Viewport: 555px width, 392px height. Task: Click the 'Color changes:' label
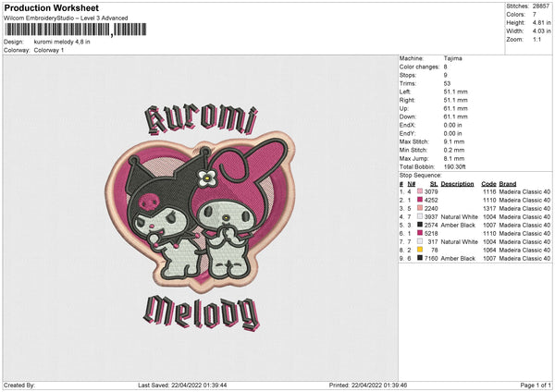(x=419, y=67)
